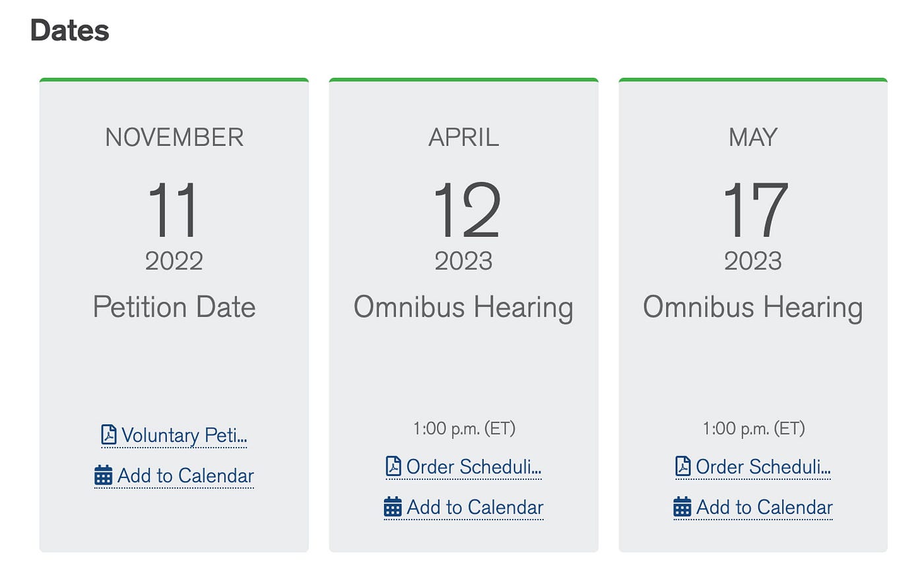Click the PDF icon in the April 12 card
924x569 pixels.
tap(393, 467)
